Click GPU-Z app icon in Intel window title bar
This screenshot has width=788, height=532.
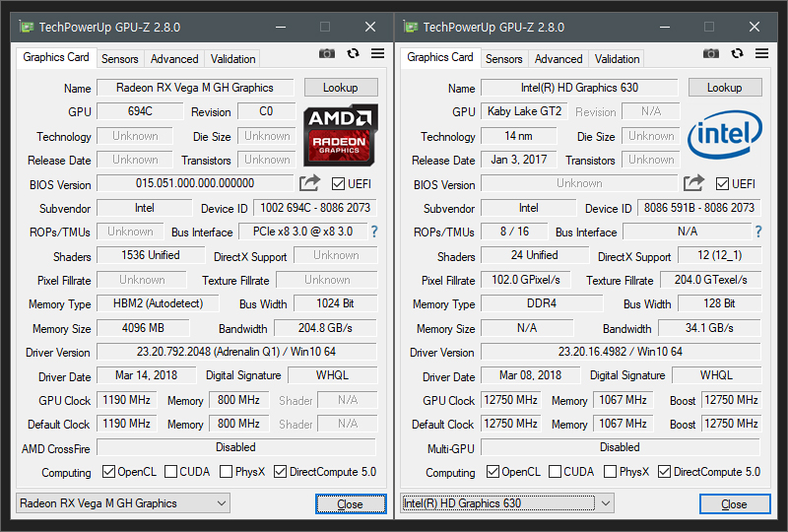tap(411, 27)
